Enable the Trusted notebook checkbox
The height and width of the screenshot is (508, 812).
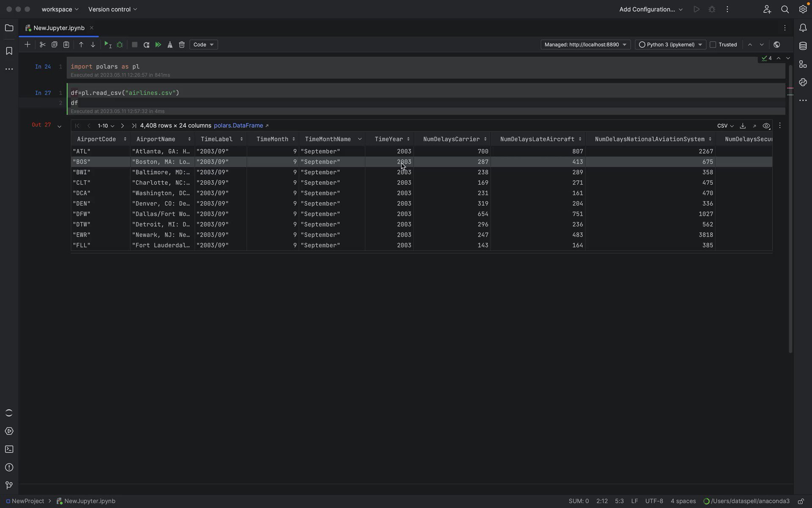[713, 44]
